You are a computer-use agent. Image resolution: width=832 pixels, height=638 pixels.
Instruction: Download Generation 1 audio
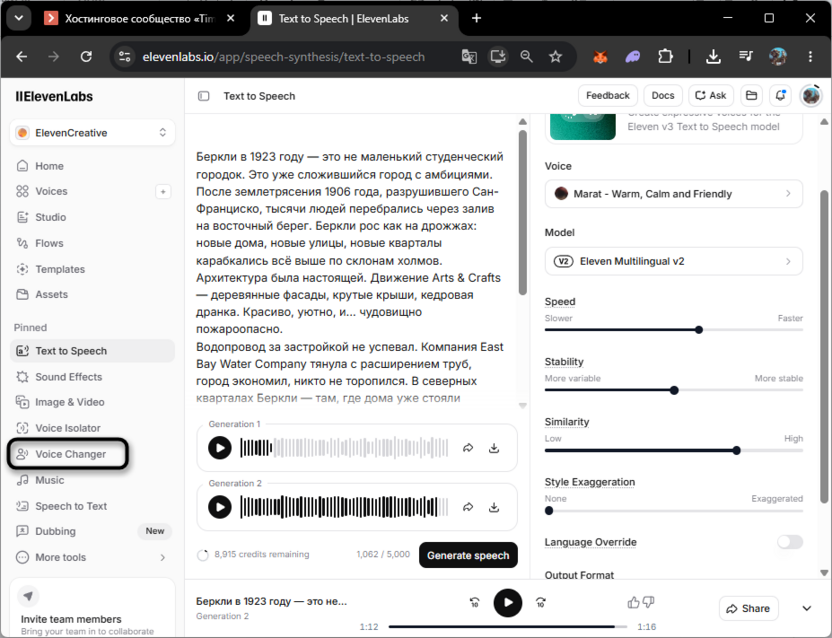point(494,448)
